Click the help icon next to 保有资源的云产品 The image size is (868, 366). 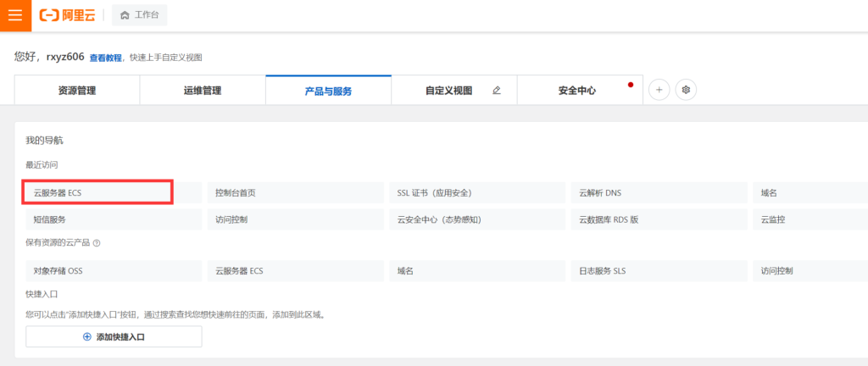pos(97,243)
